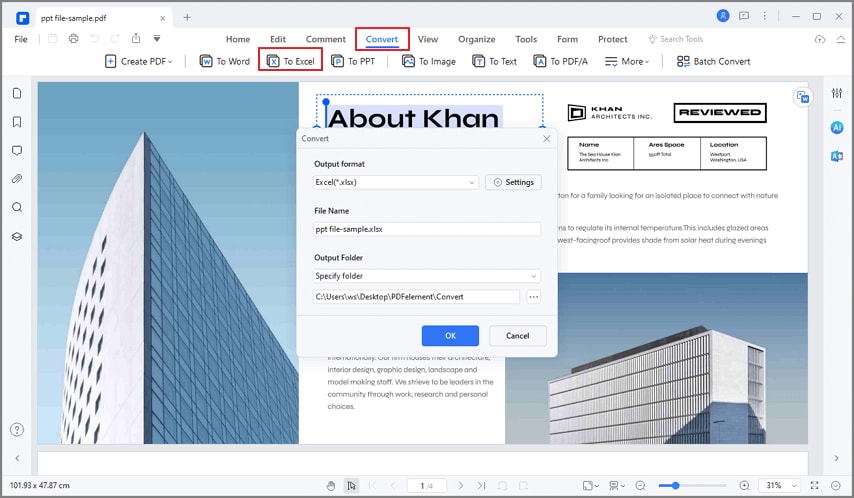Click the user account avatar icon
The width and height of the screenshot is (854, 498).
(x=723, y=16)
